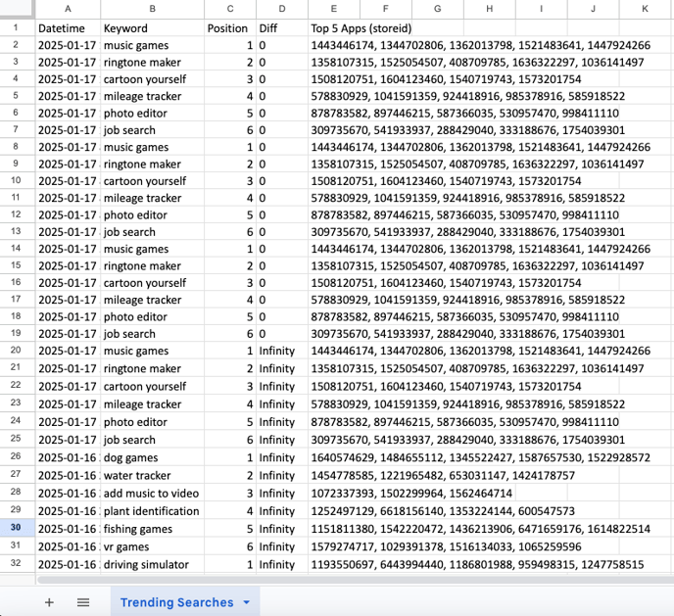Click 'add music to video' keyword cell

152,494
